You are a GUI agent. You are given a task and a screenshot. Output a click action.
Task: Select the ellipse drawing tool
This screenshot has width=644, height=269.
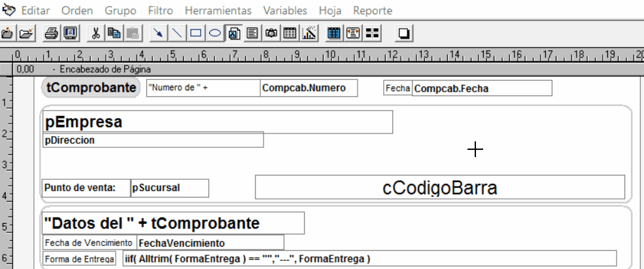pos(215,33)
